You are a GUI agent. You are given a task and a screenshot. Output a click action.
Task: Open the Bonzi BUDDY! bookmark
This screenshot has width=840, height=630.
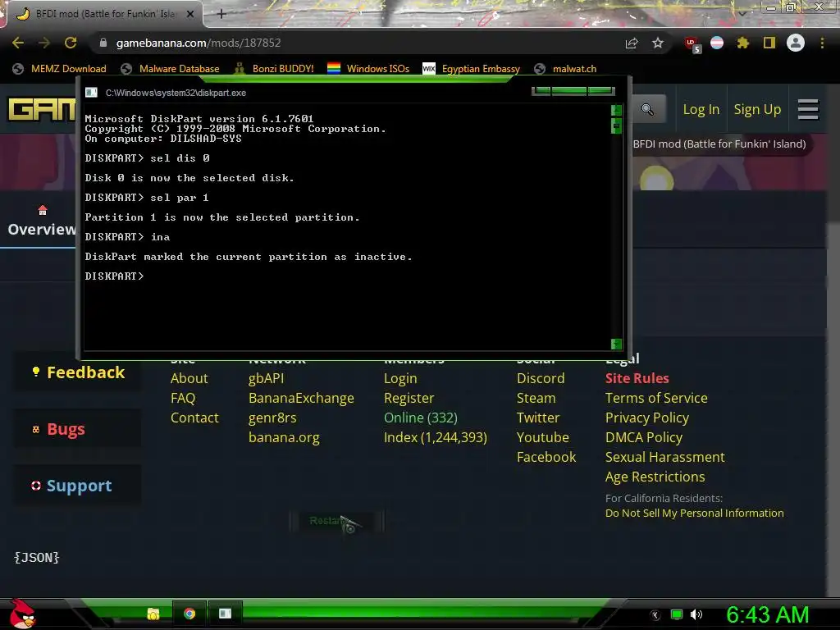[x=274, y=69]
